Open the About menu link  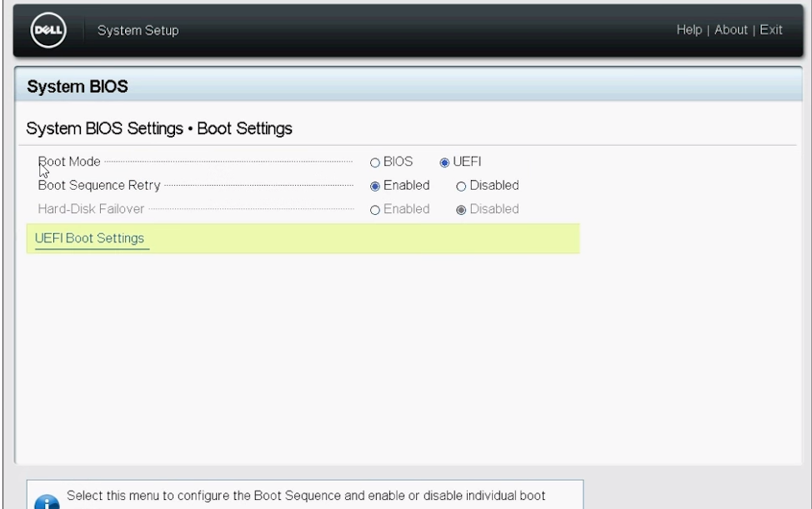tap(730, 29)
